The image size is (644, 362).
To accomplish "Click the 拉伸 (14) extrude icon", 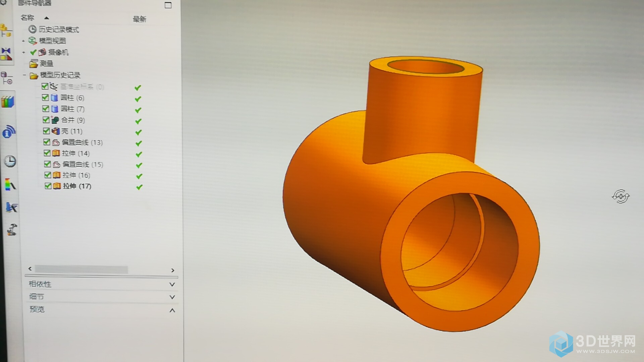I will [56, 153].
